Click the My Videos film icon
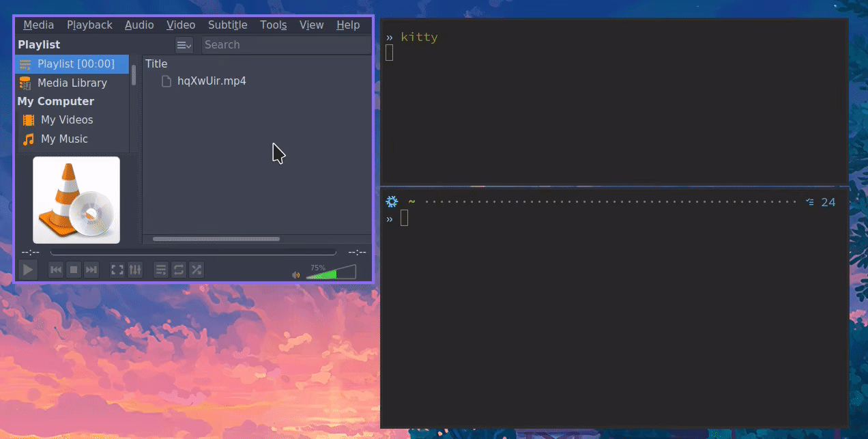 pyautogui.click(x=29, y=120)
